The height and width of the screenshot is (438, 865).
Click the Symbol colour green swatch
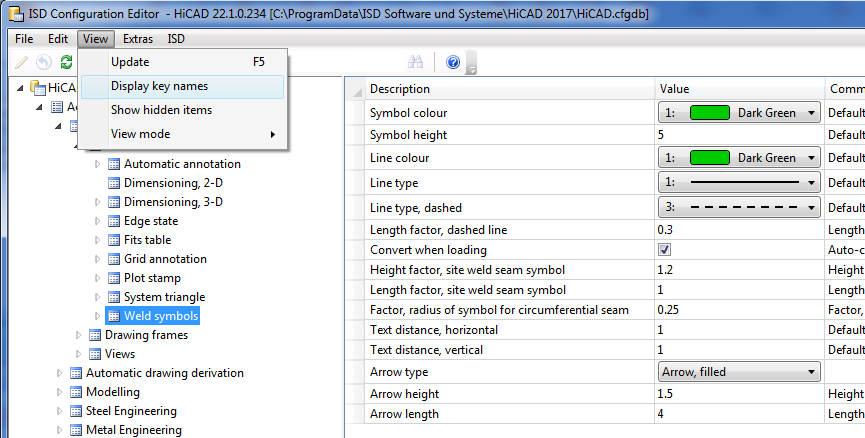pyautogui.click(x=709, y=113)
